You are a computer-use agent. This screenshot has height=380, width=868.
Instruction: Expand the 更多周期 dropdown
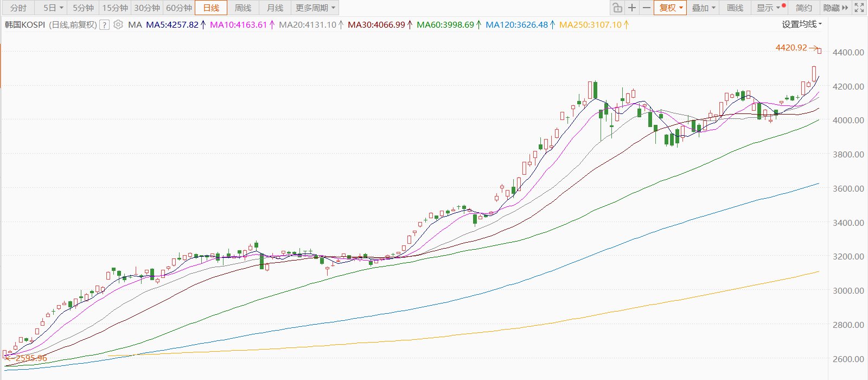315,8
